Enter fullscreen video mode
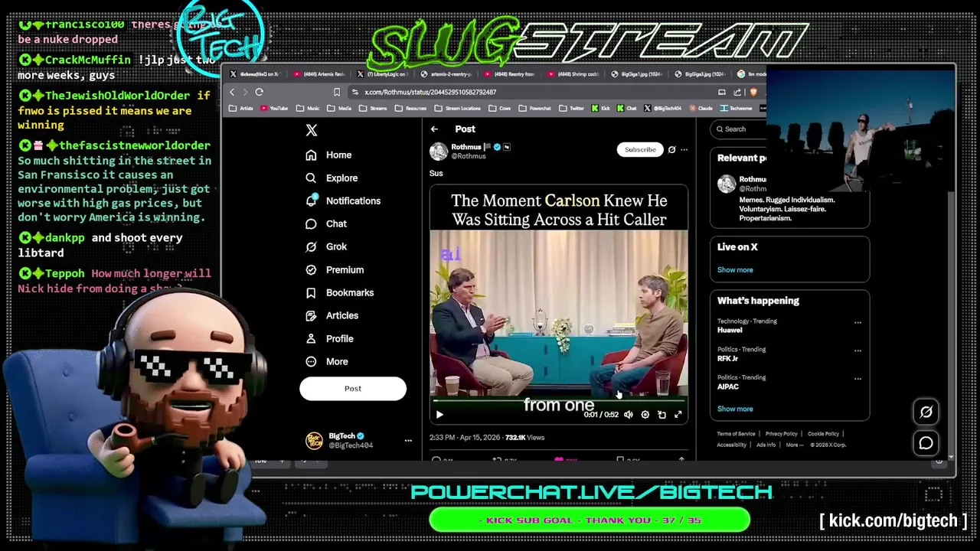Image resolution: width=980 pixels, height=551 pixels. tap(678, 415)
